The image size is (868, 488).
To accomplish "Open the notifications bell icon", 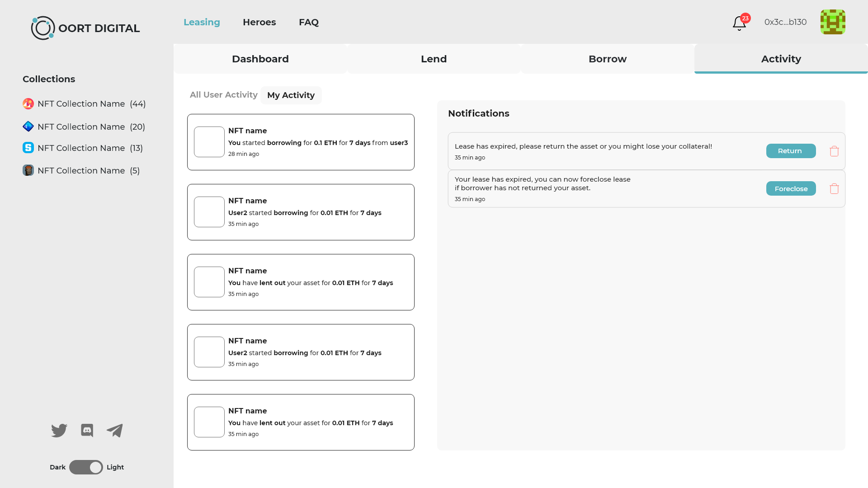I will [739, 23].
